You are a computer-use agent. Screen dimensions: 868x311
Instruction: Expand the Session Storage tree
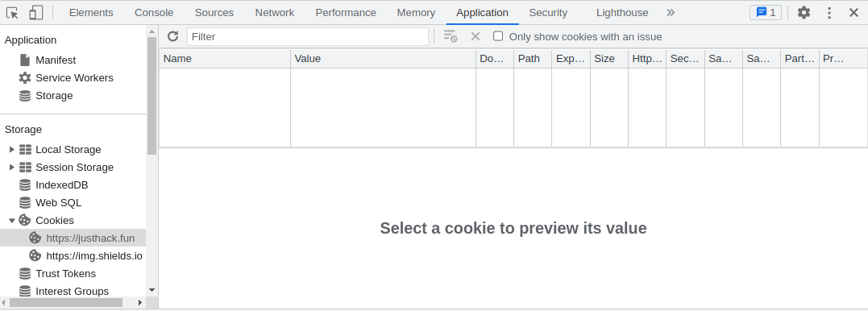pyautogui.click(x=12, y=167)
